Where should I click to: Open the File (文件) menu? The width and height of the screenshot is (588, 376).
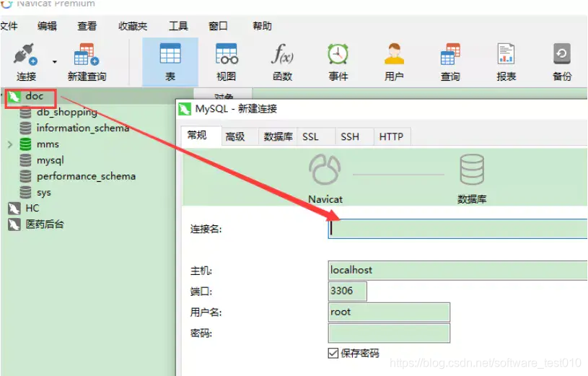[9, 26]
